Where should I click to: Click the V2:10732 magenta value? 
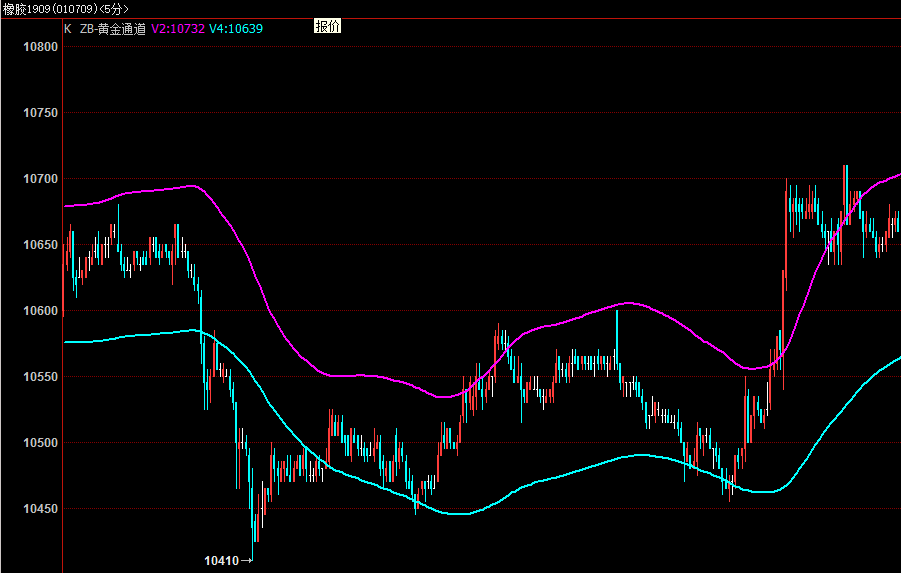click(x=178, y=29)
